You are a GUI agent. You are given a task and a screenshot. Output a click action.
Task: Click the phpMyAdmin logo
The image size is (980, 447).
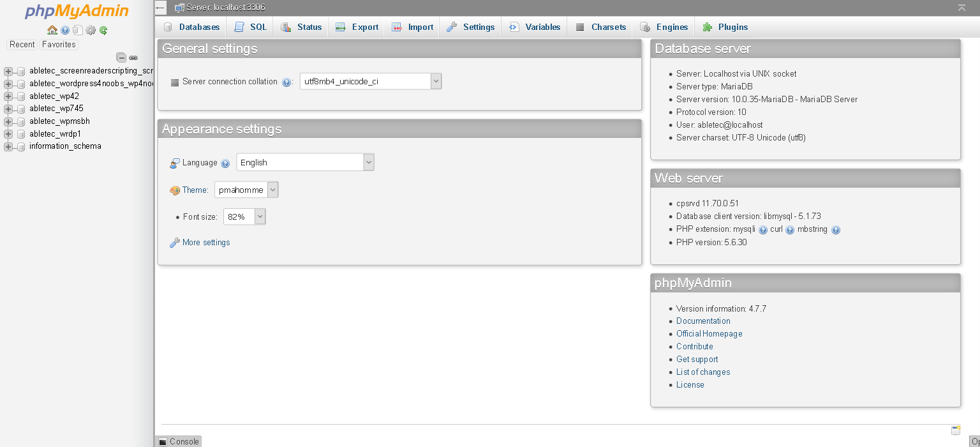(x=77, y=11)
